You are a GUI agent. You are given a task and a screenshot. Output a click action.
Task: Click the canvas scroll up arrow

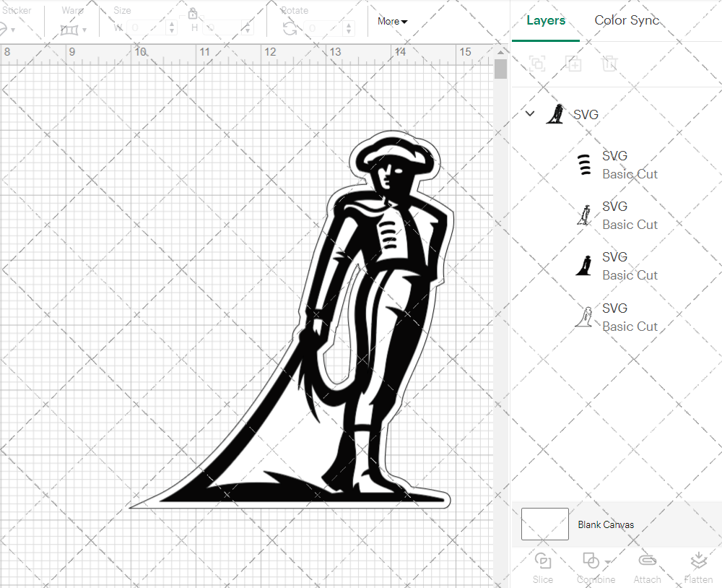click(500, 52)
